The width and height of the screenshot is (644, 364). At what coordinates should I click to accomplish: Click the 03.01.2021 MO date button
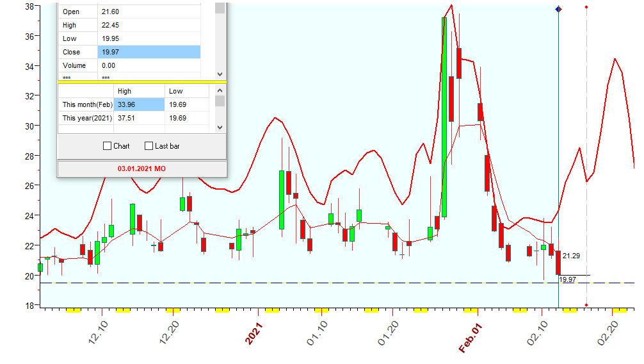(x=141, y=169)
